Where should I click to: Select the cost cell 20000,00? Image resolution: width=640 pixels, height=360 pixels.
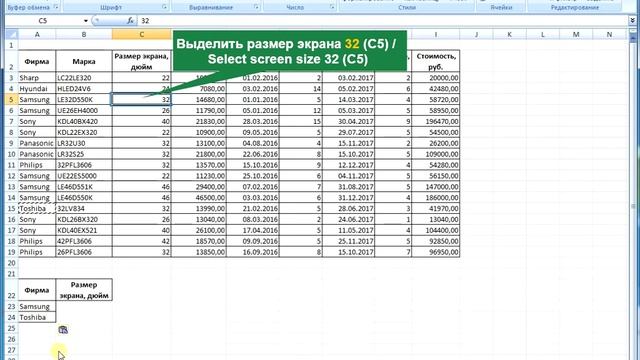pyautogui.click(x=436, y=78)
